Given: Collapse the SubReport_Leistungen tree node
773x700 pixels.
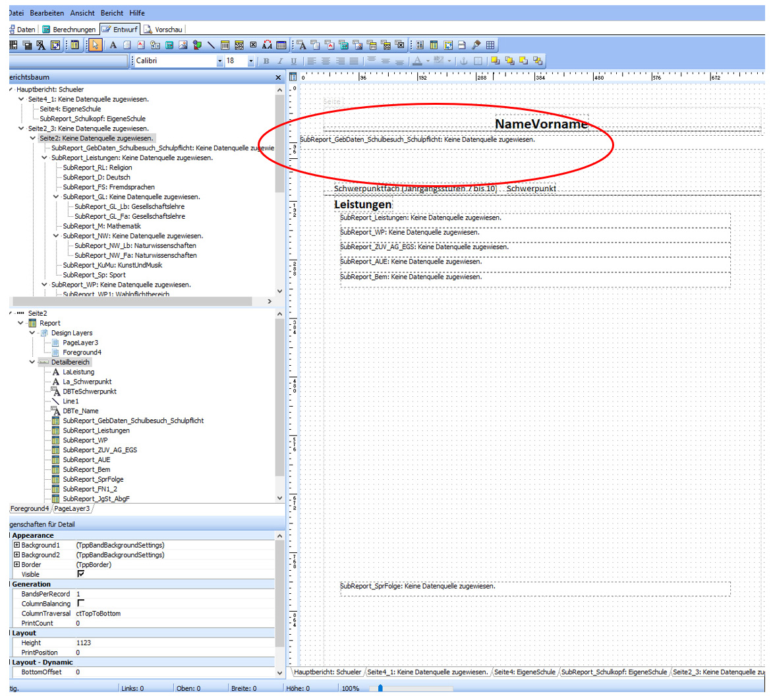Looking at the screenshot, I should click(x=44, y=158).
